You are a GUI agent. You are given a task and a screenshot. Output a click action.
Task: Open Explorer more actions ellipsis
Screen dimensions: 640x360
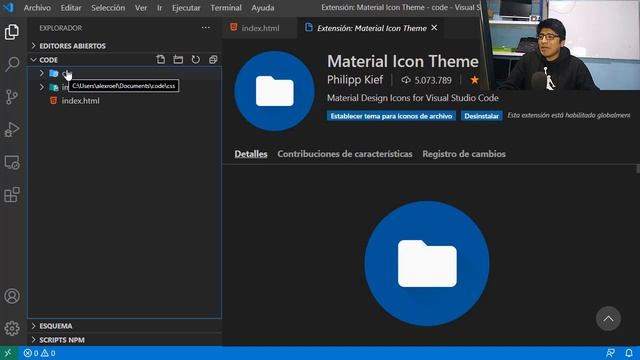[205, 28]
